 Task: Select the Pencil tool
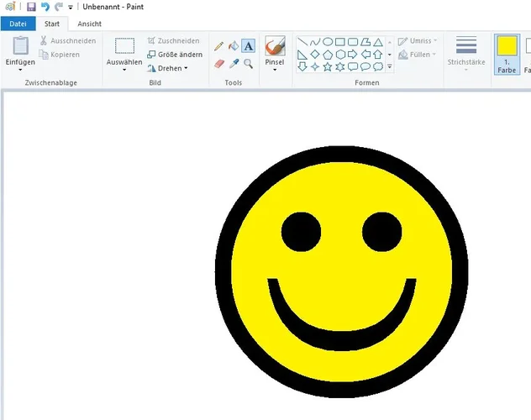click(219, 46)
